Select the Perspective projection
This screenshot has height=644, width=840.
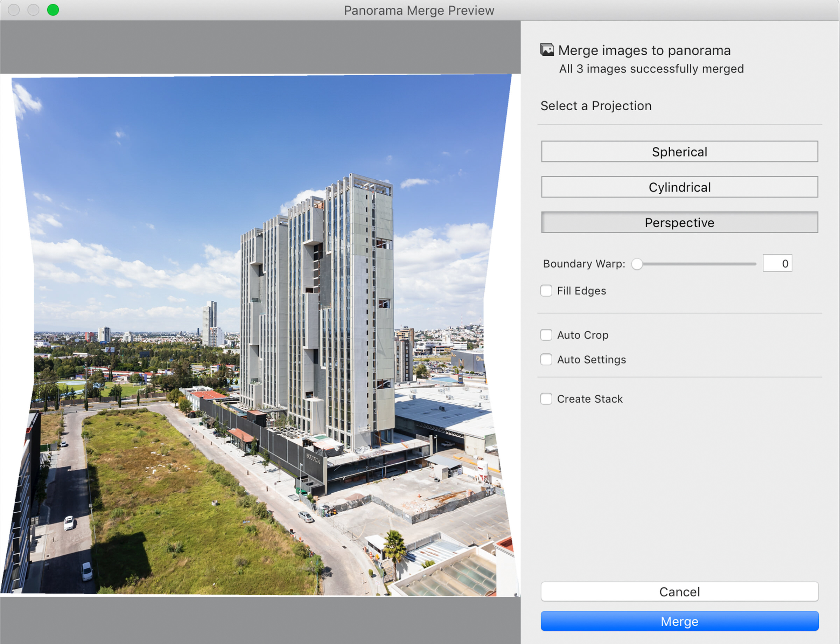click(680, 222)
